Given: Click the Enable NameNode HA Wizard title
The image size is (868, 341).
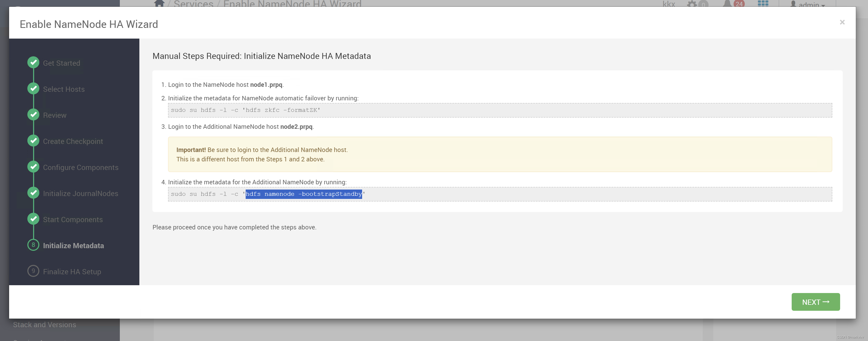Looking at the screenshot, I should click(89, 24).
